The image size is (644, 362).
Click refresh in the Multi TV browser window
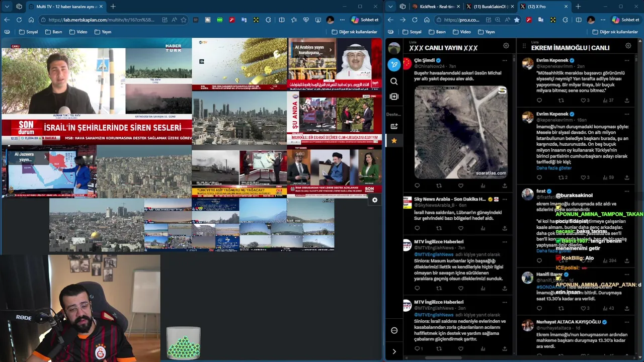coord(19,20)
